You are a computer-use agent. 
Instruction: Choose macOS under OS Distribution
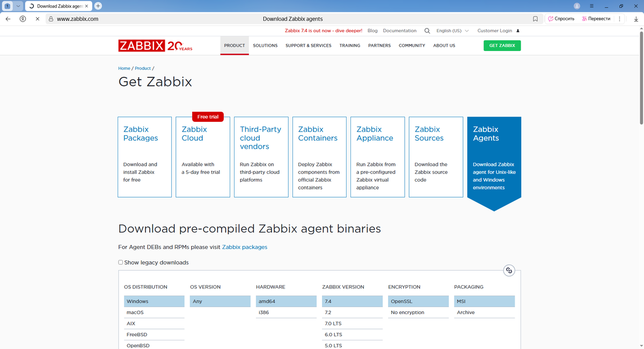[x=154, y=312]
